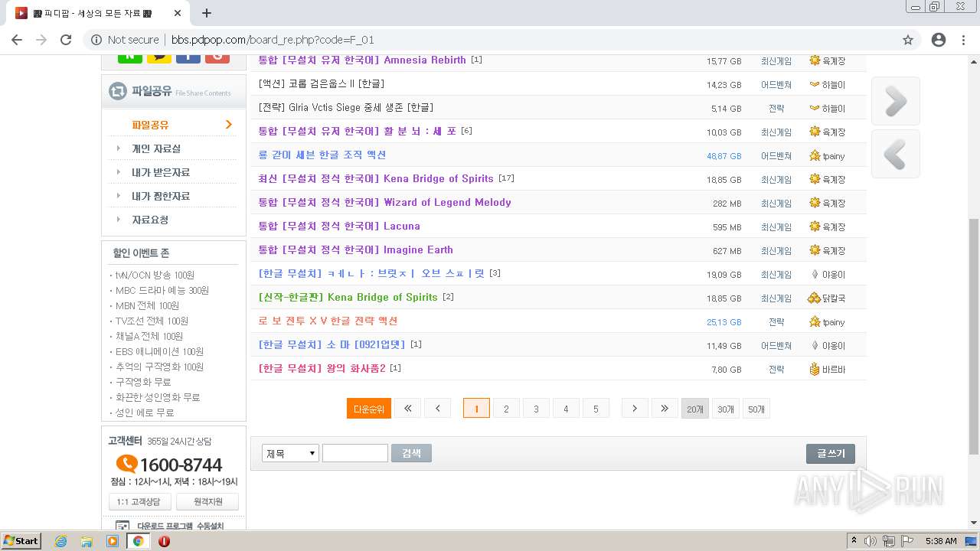Show 50개 items per page
The image size is (980, 551).
pyautogui.click(x=756, y=409)
